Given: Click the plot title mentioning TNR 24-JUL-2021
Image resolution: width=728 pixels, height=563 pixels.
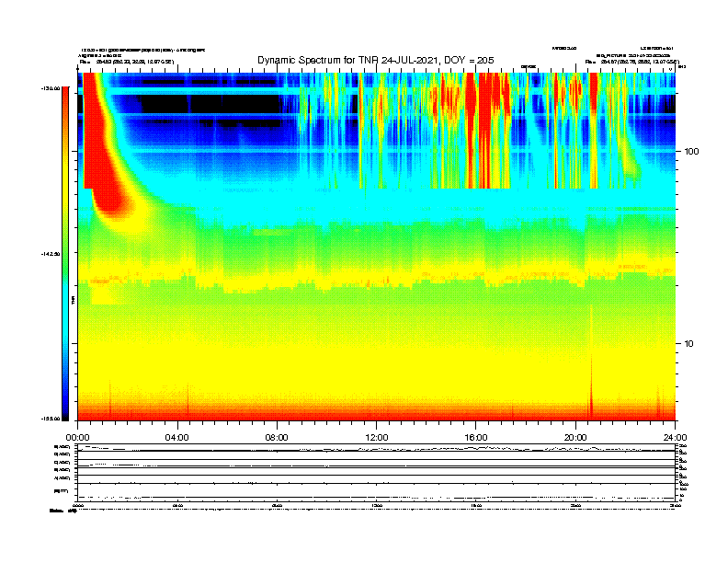Looking at the screenshot, I should click(x=376, y=60).
